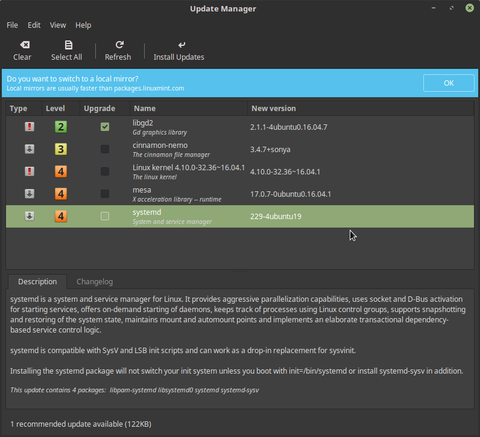Image resolution: width=480 pixels, height=437 pixels.
Task: Click the Select All toolbar icon
Action: (x=68, y=45)
